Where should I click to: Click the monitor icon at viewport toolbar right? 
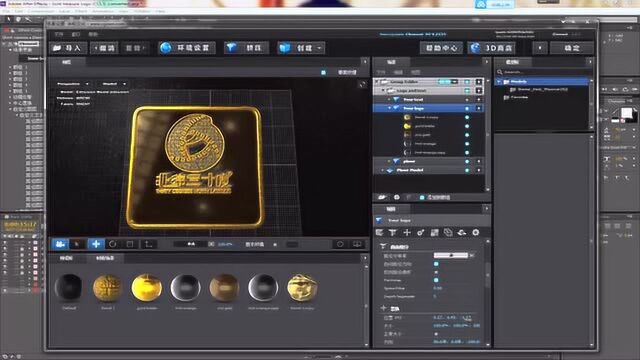[357, 244]
